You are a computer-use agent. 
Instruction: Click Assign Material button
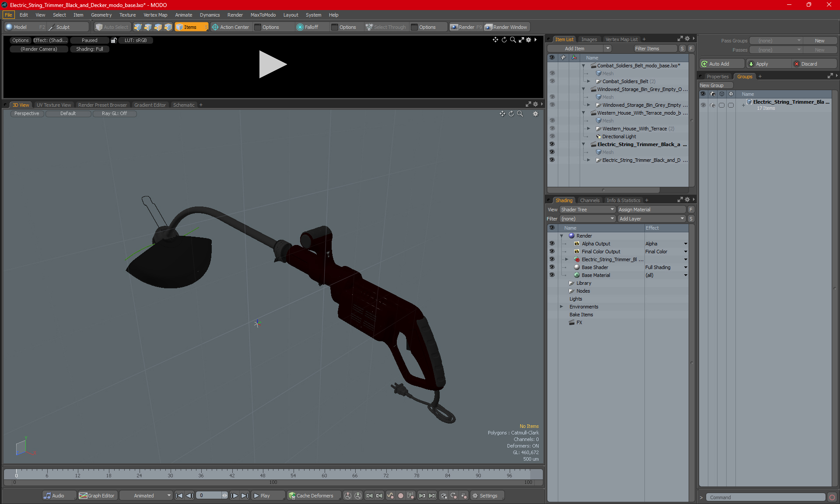651,210
